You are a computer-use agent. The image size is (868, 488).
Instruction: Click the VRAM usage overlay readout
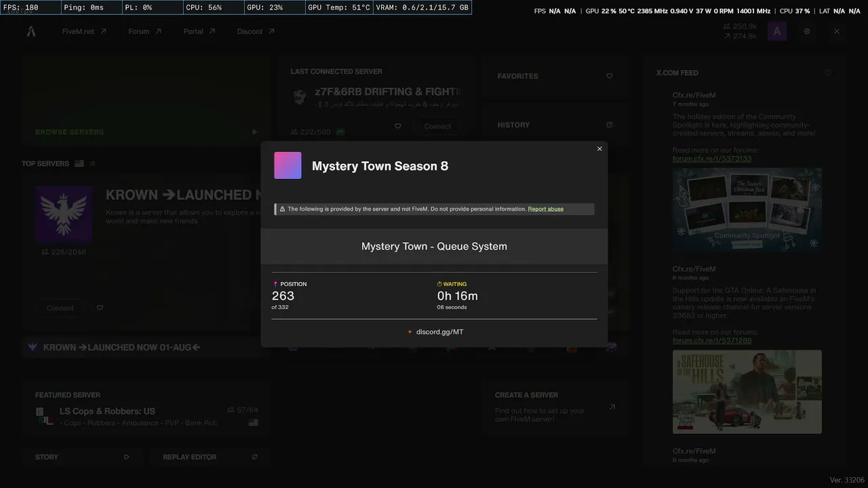[x=422, y=7]
